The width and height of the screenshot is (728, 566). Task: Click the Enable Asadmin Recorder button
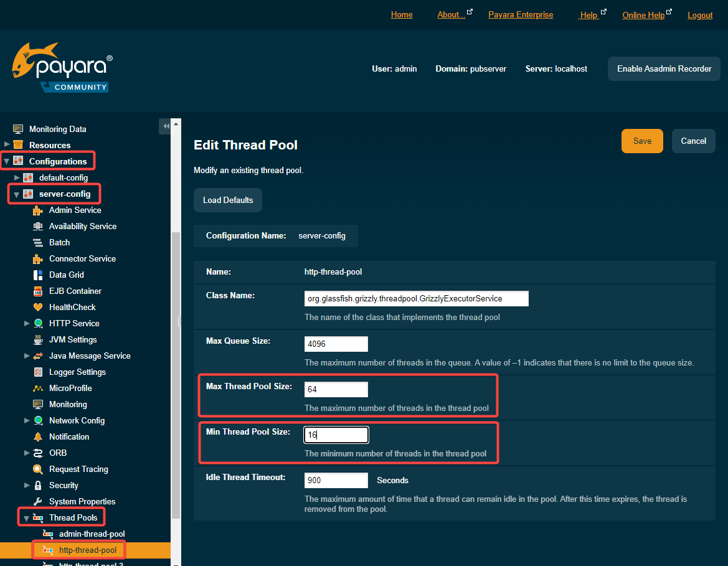[664, 68]
